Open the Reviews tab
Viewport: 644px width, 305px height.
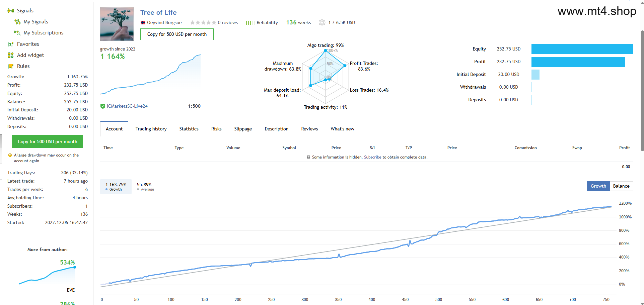309,129
